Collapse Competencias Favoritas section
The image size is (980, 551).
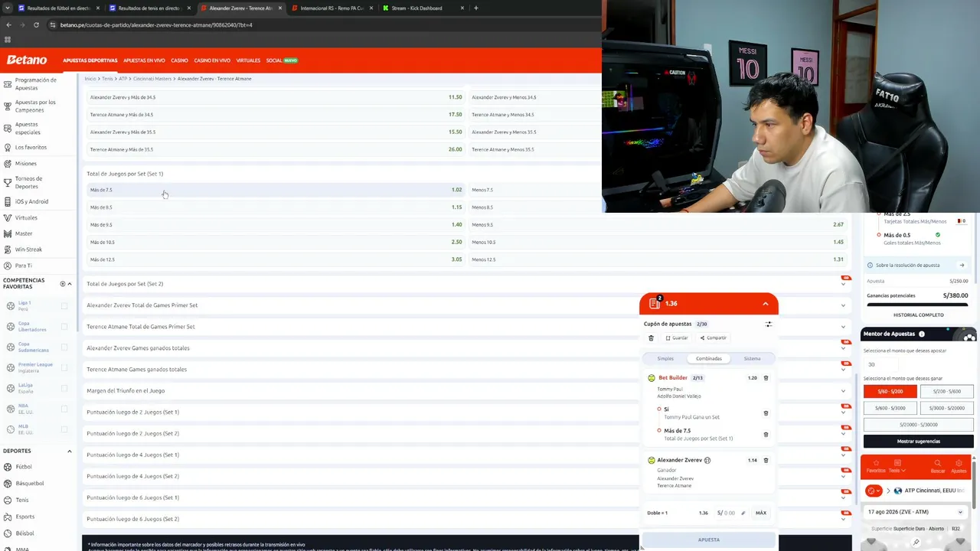(70, 284)
